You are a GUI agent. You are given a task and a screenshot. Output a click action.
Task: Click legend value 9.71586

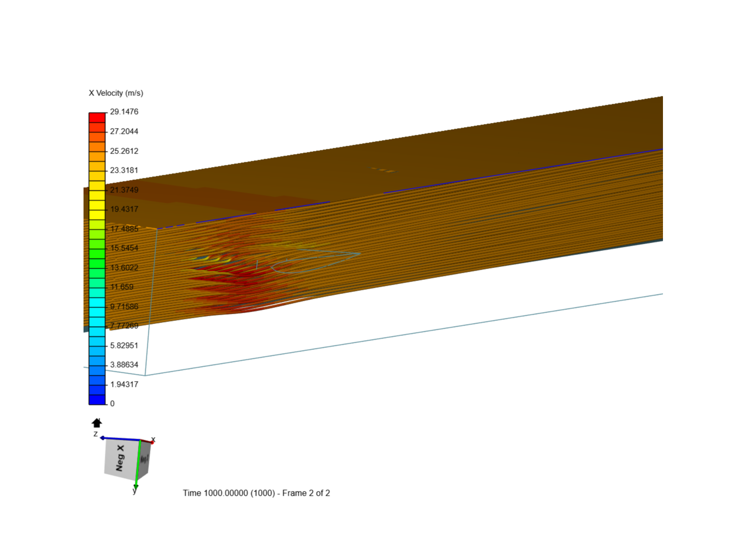124,306
